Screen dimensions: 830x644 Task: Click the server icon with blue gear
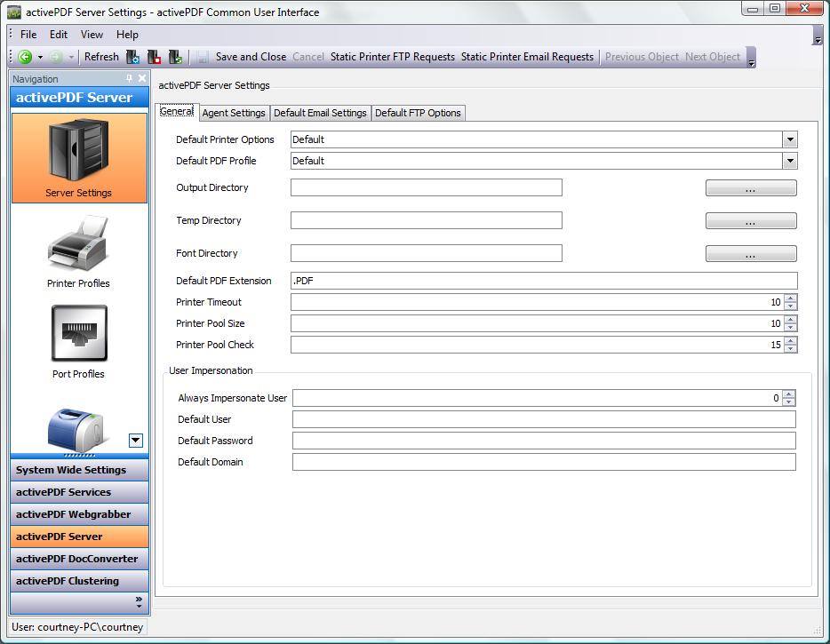click(133, 57)
